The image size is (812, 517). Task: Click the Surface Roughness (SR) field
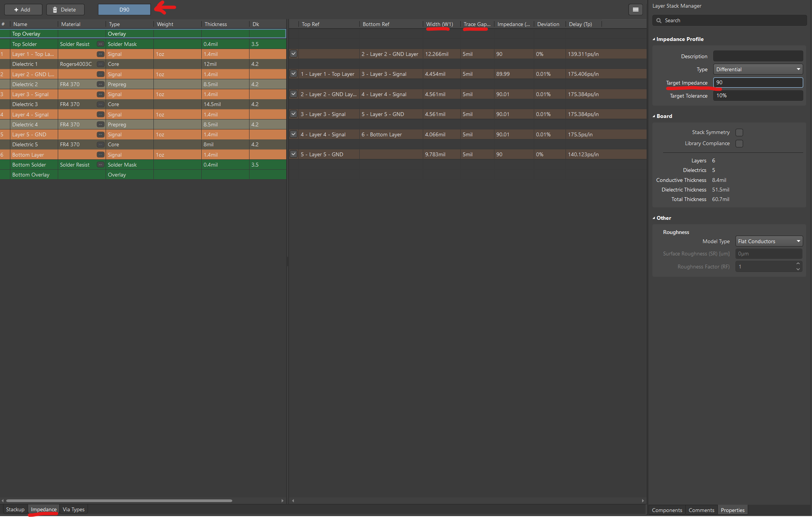point(769,254)
